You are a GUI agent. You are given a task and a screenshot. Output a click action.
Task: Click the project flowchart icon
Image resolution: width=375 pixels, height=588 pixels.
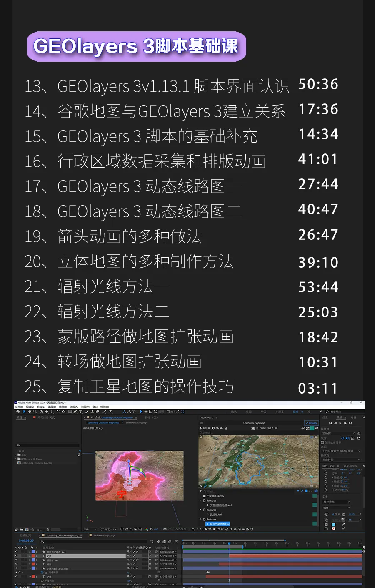click(x=79, y=455)
